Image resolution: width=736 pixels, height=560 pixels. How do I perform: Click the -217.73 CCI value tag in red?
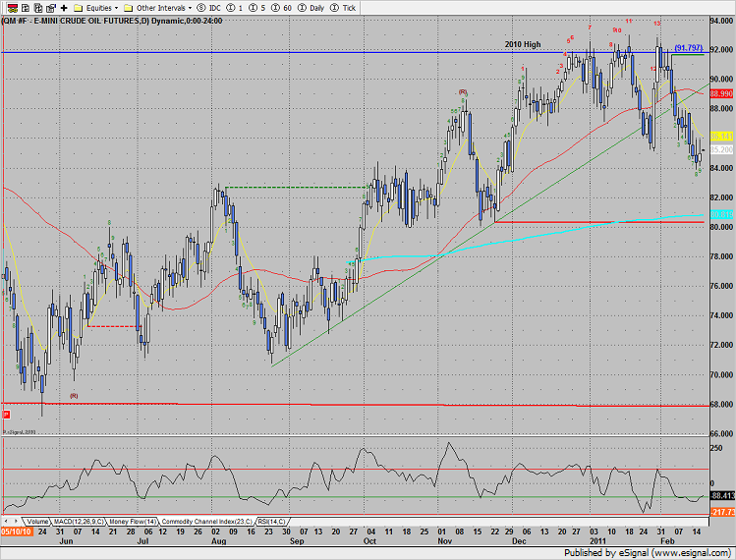pos(722,512)
